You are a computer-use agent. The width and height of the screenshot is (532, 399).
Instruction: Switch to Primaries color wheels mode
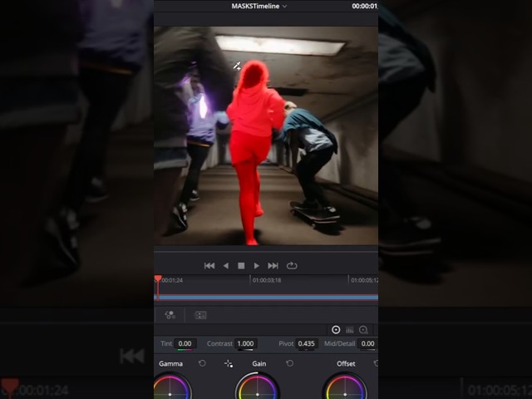336,330
